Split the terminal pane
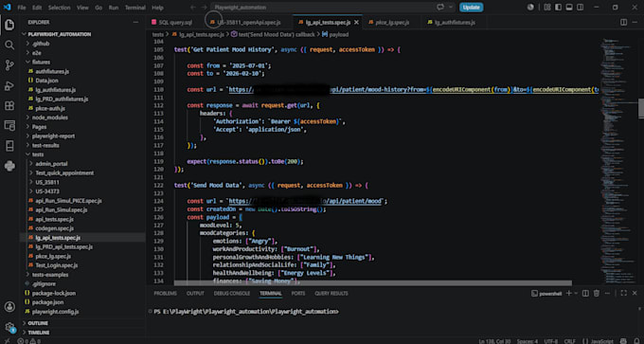This screenshot has width=644, height=344. pos(585,293)
